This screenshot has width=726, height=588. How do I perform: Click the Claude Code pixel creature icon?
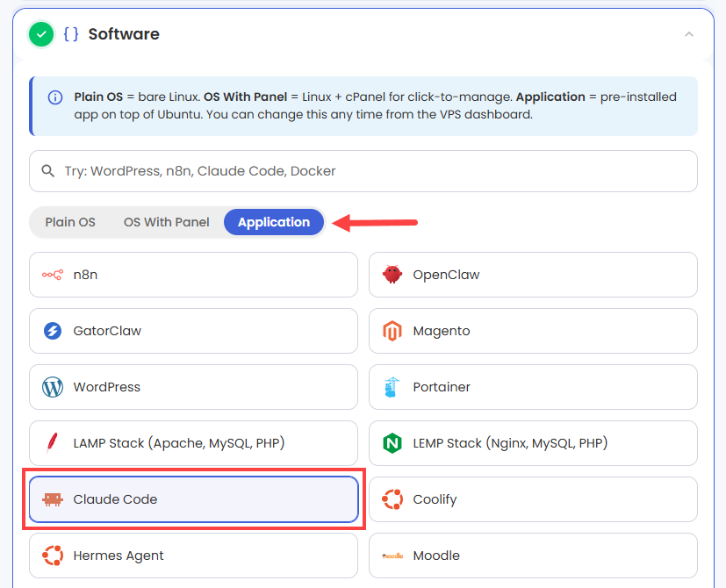(53, 499)
